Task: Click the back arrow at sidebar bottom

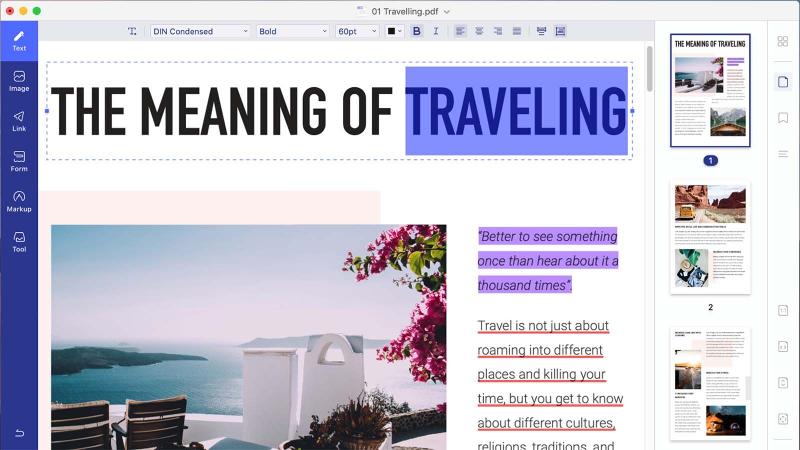Action: (x=19, y=433)
